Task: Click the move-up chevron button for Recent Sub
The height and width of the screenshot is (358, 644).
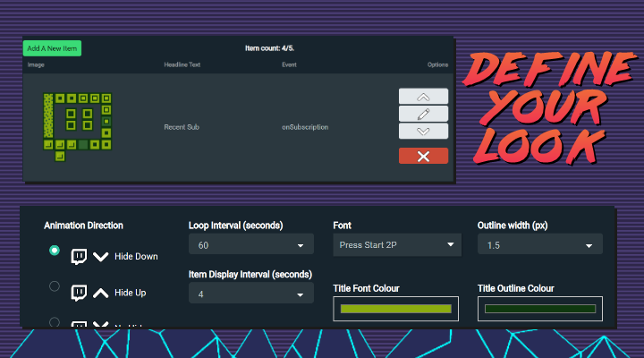Action: click(423, 97)
